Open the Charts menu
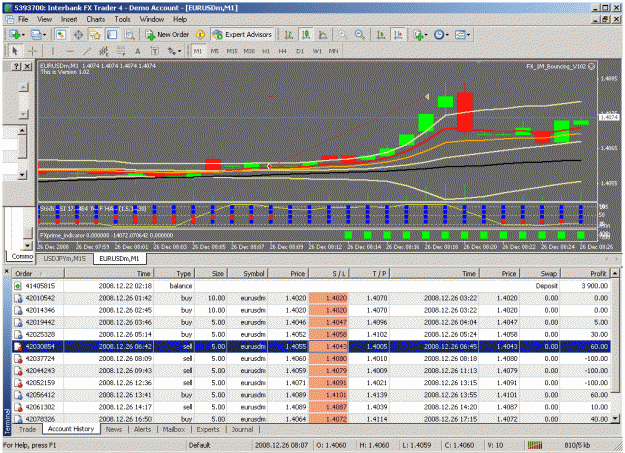Viewport: 625px width, 453px height. (96, 19)
